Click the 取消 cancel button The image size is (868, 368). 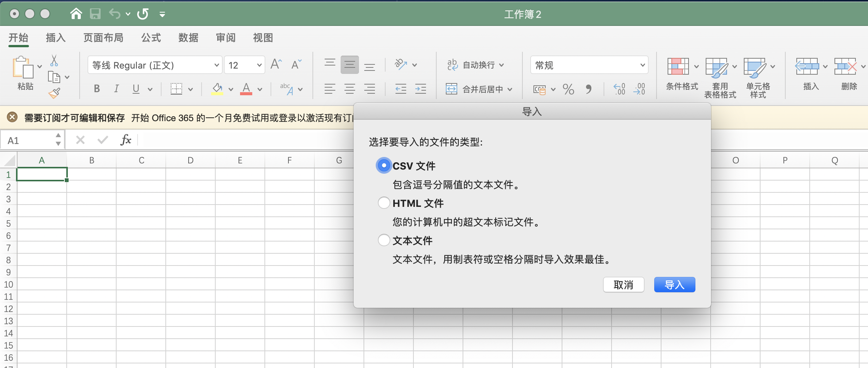click(624, 285)
